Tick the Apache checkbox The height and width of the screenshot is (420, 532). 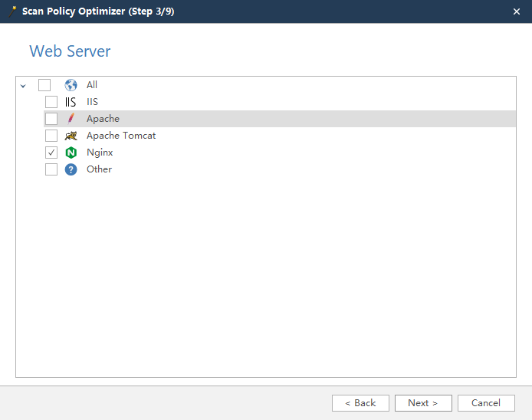(51, 119)
